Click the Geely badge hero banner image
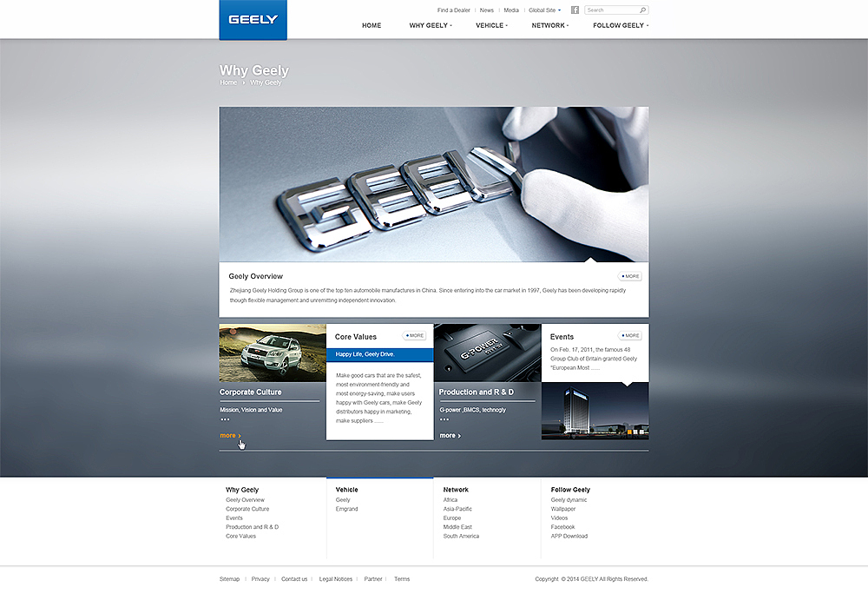 (434, 184)
